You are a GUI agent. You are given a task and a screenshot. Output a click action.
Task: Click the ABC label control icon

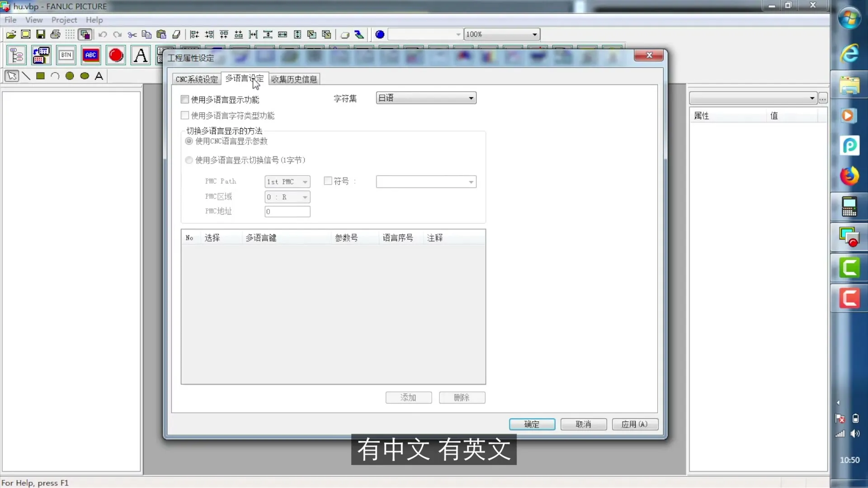click(x=91, y=55)
